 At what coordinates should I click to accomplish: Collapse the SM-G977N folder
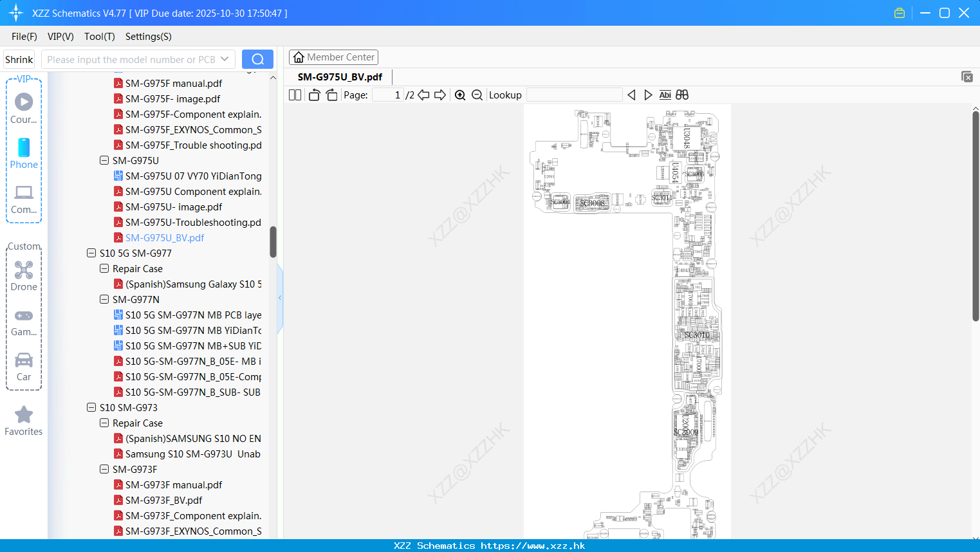(x=104, y=299)
